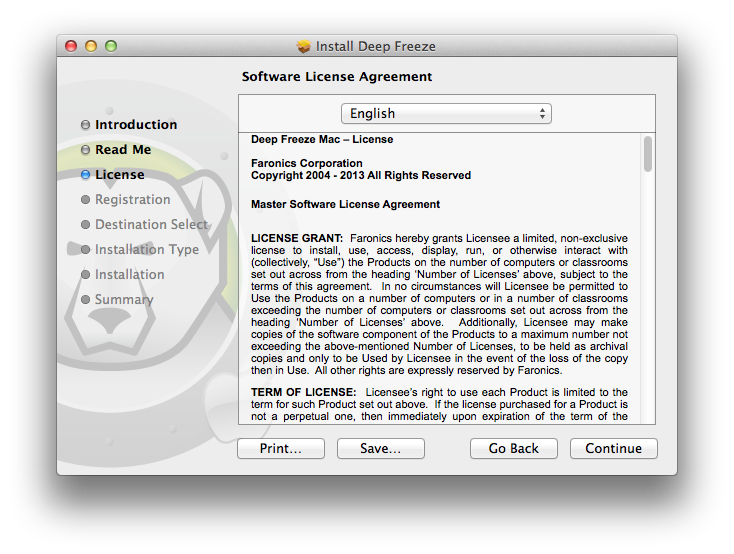
Task: Click the bullet beside Registration
Action: point(85,199)
